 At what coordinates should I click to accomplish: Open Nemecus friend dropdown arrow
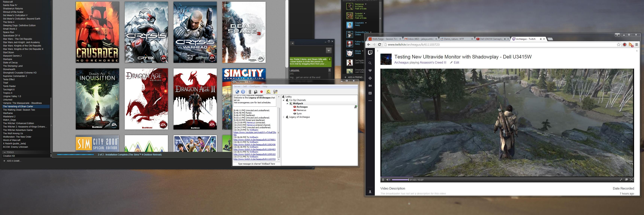click(x=366, y=4)
